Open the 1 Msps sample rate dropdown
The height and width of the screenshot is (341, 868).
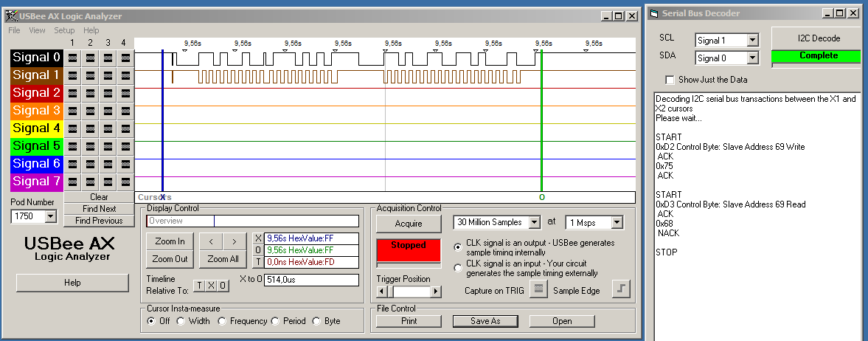pos(617,222)
